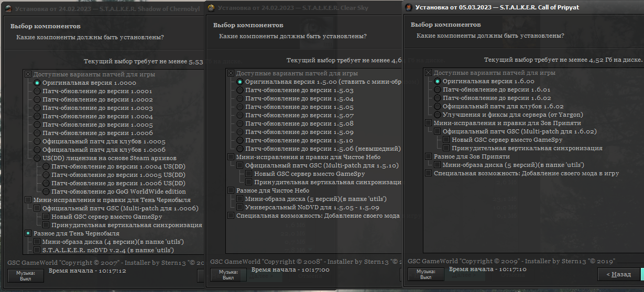Check mini disk image (5 versions) in Call of Pripyat
The image size is (644, 292).
[x=438, y=165]
